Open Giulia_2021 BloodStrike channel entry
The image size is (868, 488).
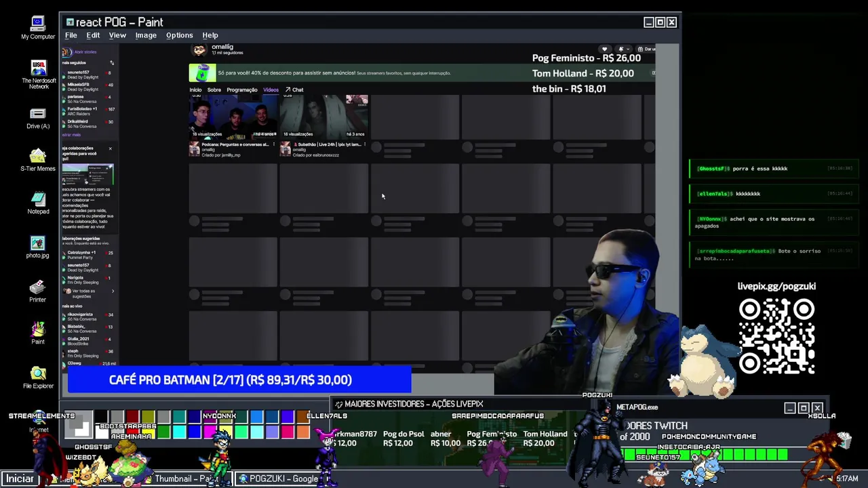pyautogui.click(x=88, y=341)
